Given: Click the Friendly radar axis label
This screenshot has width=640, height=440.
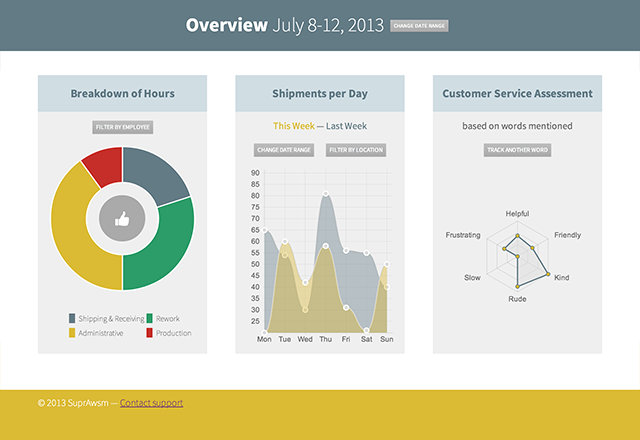Looking at the screenshot, I should (567, 235).
